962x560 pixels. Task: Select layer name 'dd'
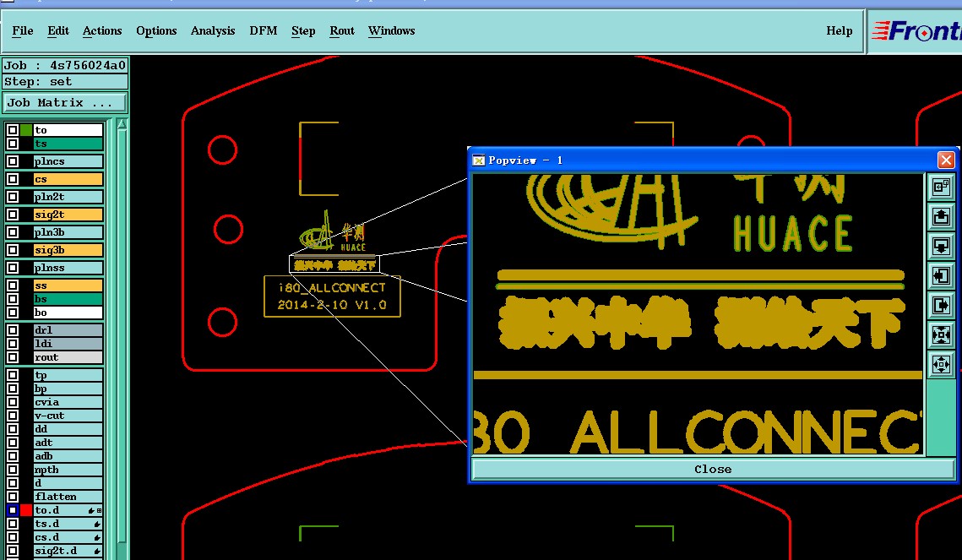point(68,429)
